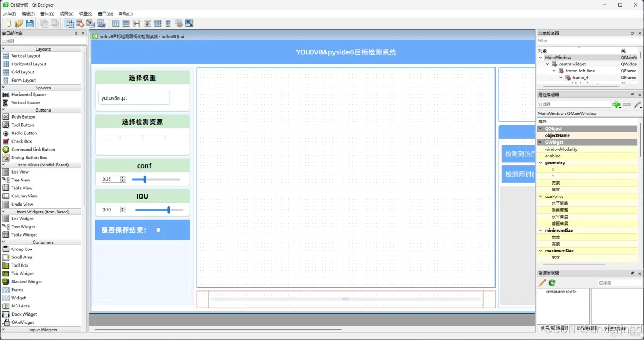Float the property editor panel
The height and width of the screenshot is (340, 644).
point(633,95)
